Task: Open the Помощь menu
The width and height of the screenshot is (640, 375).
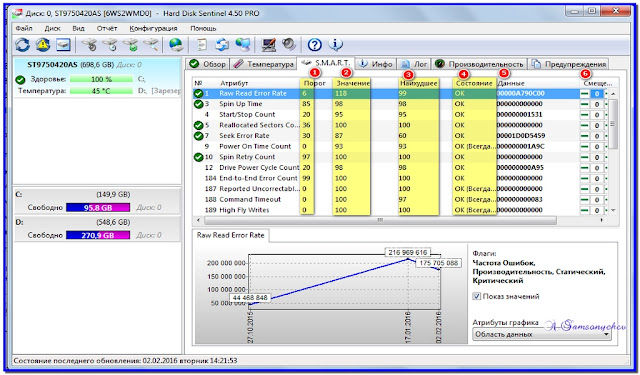Action: [x=203, y=29]
